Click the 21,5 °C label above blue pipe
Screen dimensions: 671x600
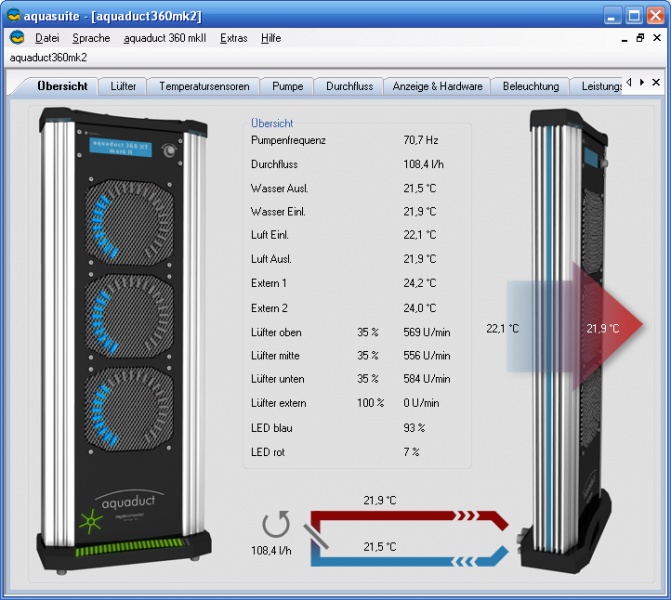(x=380, y=547)
